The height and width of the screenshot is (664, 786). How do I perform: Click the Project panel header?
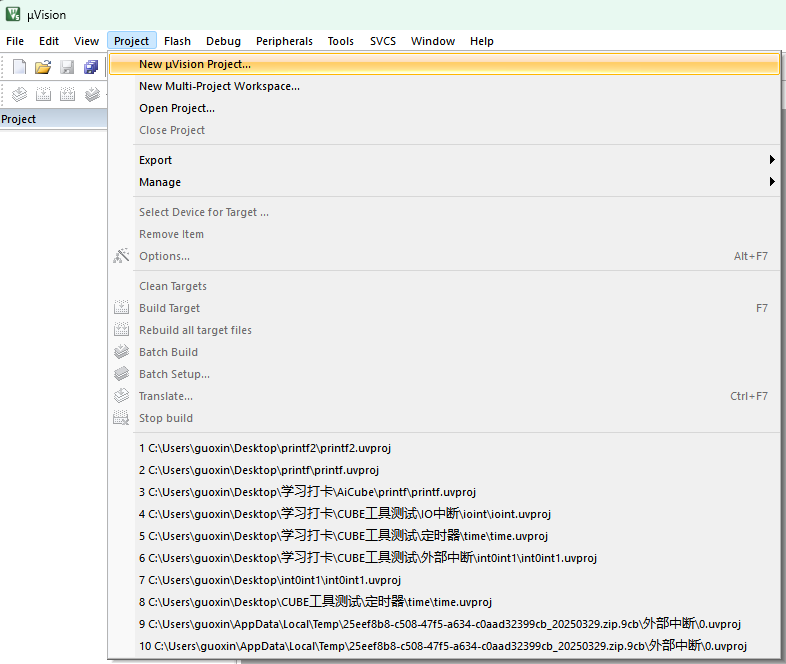53,119
